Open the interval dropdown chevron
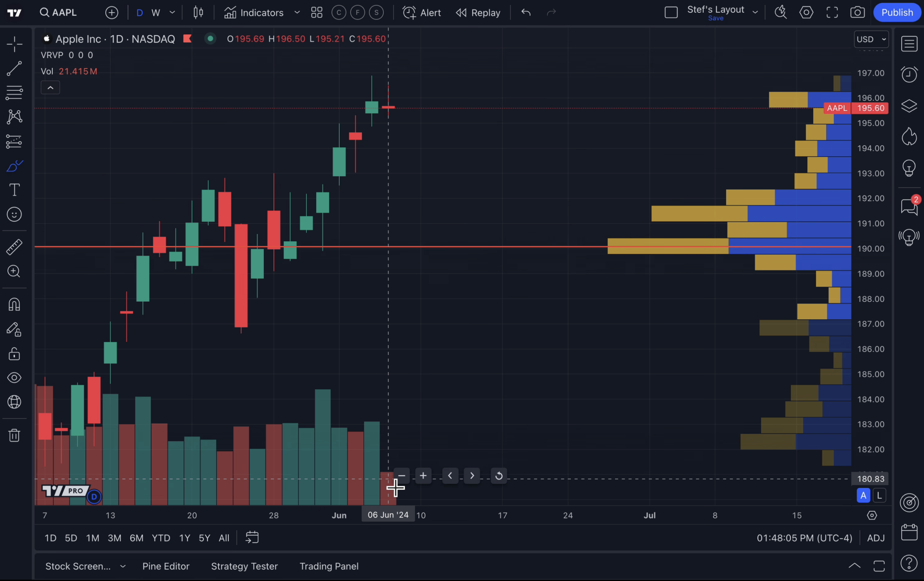Screen dimensions: 924x581 point(172,13)
